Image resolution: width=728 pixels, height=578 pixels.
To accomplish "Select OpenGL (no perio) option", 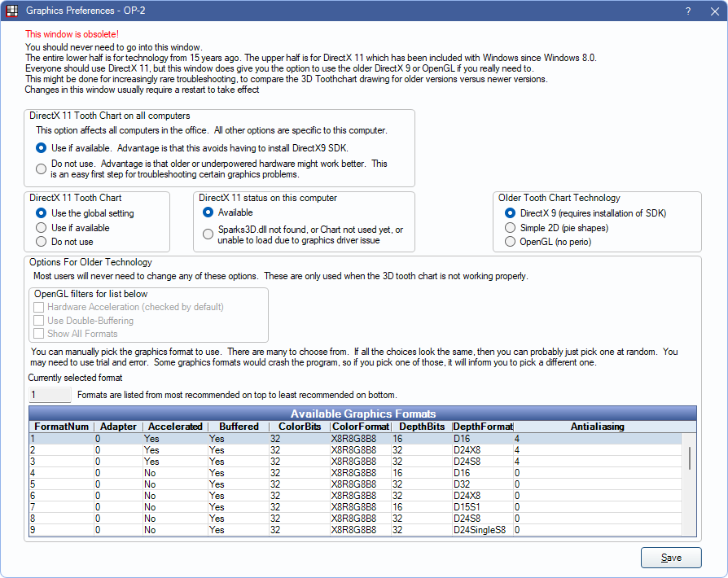I will 511,242.
